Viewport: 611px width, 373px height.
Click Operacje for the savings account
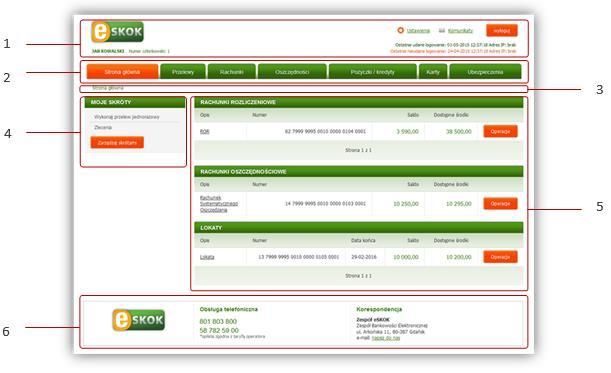coord(500,203)
